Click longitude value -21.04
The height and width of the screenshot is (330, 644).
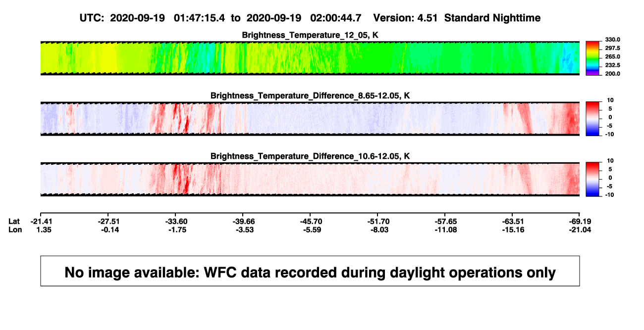point(580,230)
